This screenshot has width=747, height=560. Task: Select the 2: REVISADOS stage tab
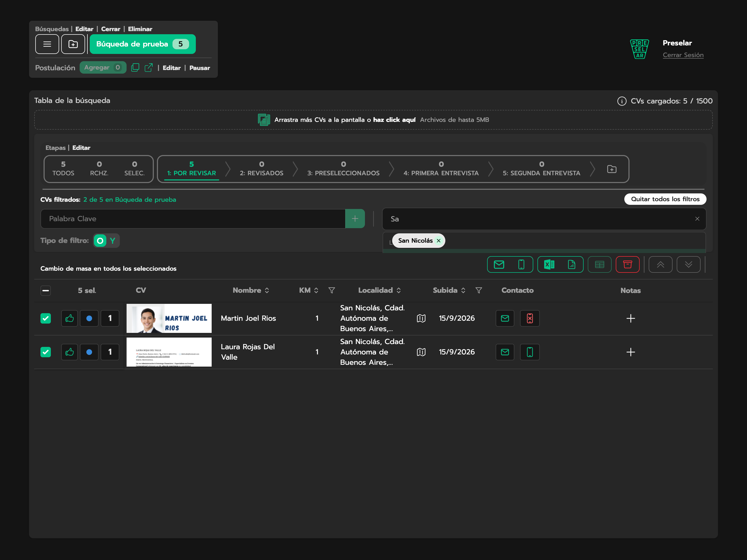[261, 169]
